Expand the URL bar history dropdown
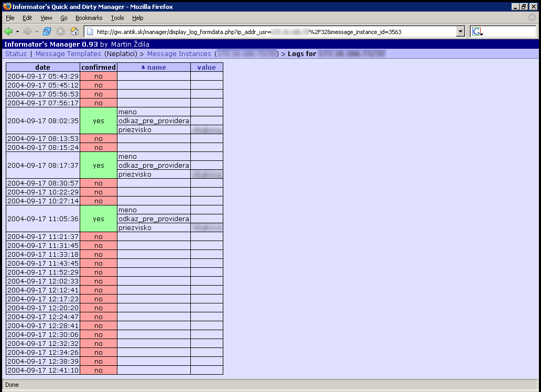Image resolution: width=541 pixels, height=392 pixels. pyautogui.click(x=461, y=32)
